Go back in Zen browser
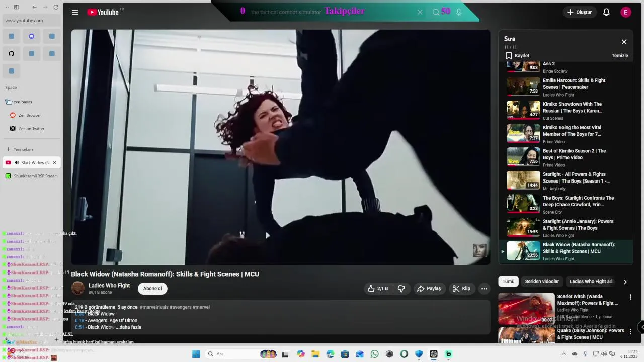 [x=34, y=7]
